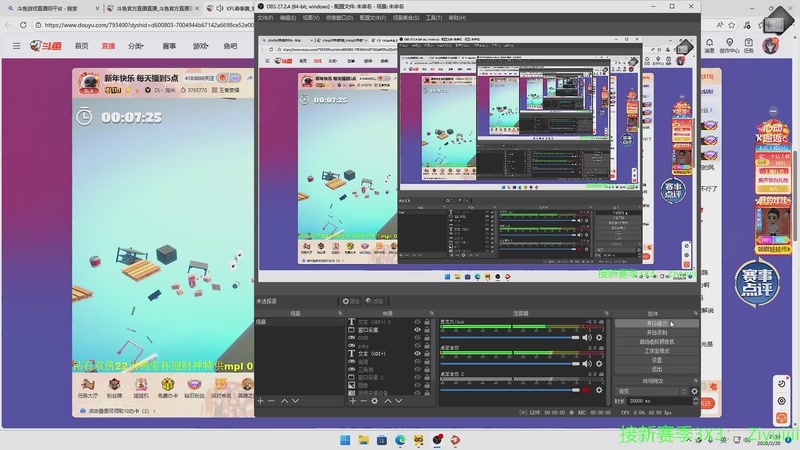This screenshot has height=450, width=800.
Task: Open Douyu 创作中心 icon
Action: [729, 45]
